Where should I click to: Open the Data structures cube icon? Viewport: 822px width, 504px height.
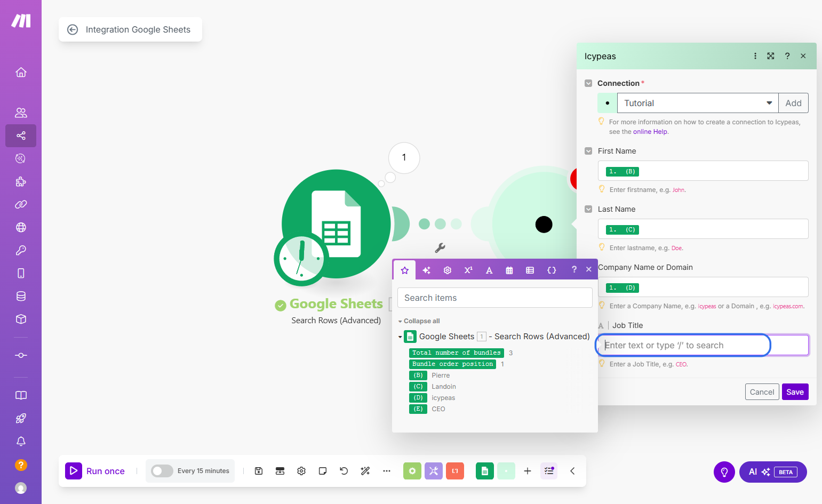pos(21,319)
